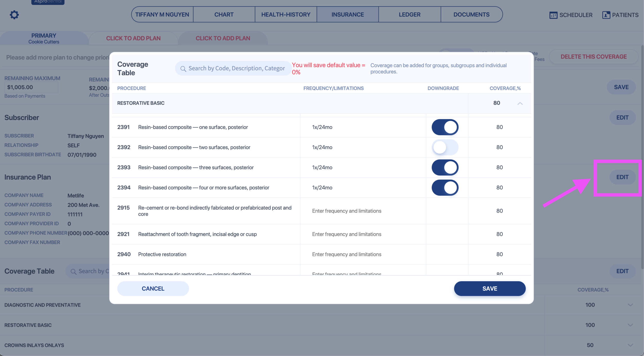Screen dimensions: 644x356
Task: Expand Diagnostic and Preventative row chevron
Action: [x=630, y=305]
